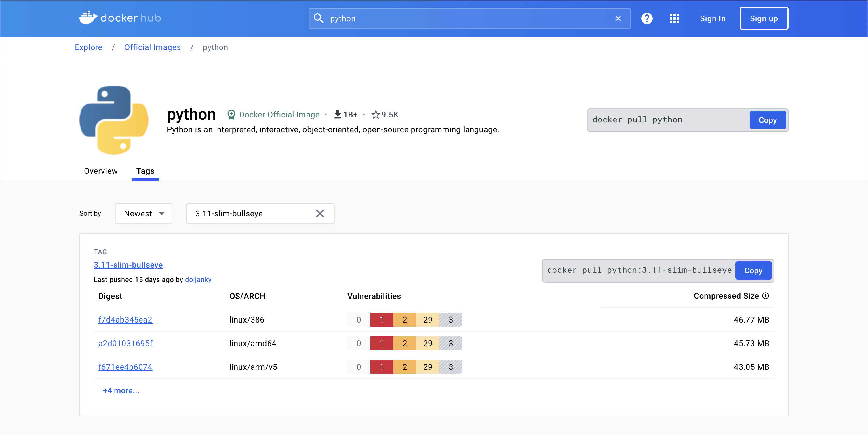Image resolution: width=868 pixels, height=435 pixels.
Task: Copy the python:3.11-slim-bullseye pull command
Action: [753, 270]
